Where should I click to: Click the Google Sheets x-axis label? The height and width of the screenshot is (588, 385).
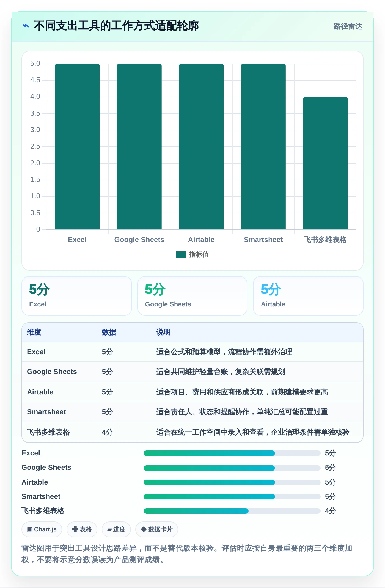[x=139, y=240]
